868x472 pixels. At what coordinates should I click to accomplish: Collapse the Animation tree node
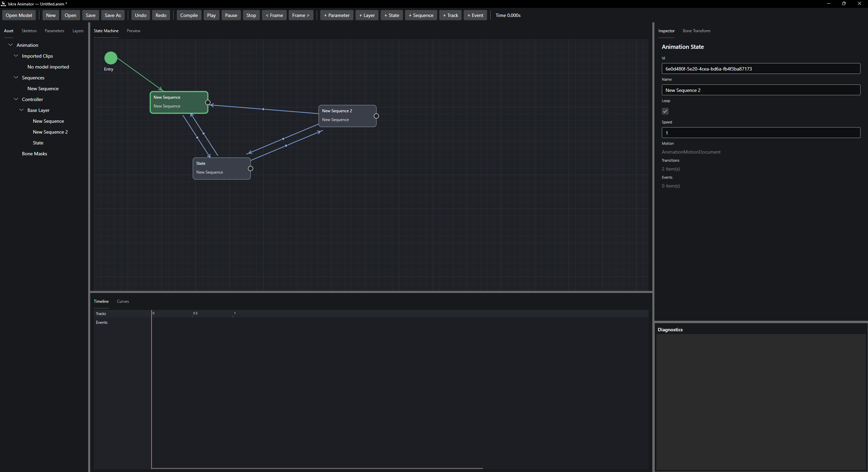pos(11,45)
